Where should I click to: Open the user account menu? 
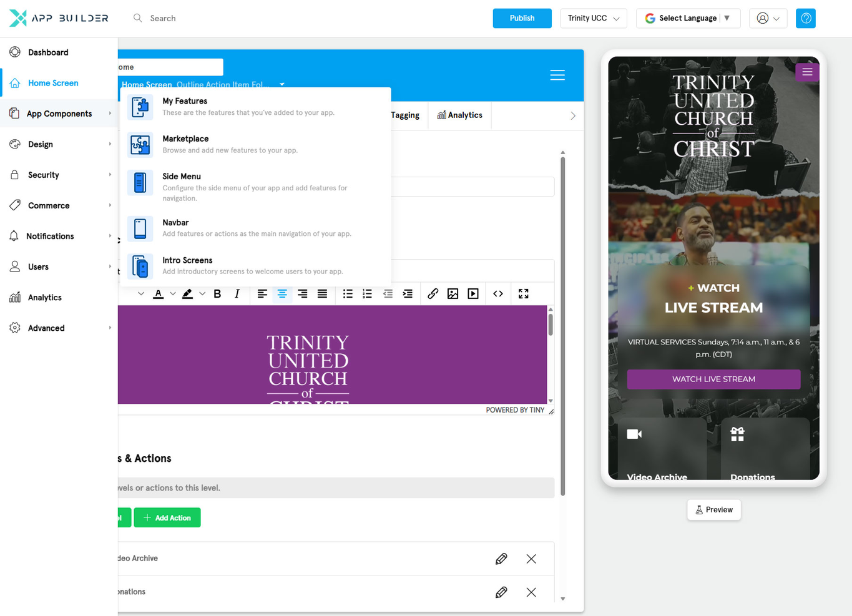(768, 18)
